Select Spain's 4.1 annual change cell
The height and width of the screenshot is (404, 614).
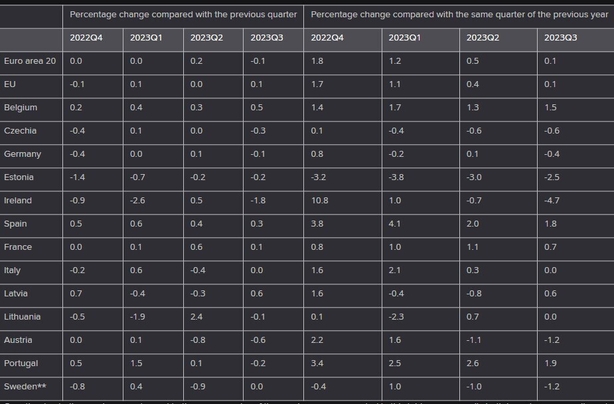point(421,224)
